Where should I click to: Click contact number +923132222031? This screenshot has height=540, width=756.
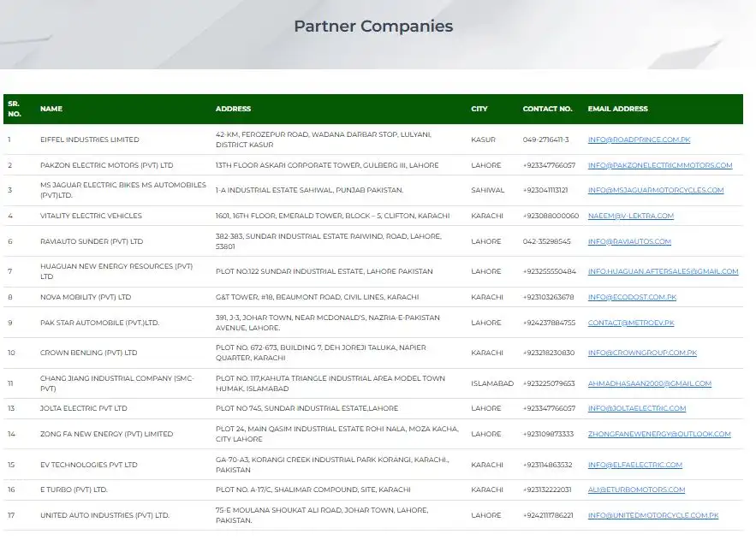tap(547, 490)
